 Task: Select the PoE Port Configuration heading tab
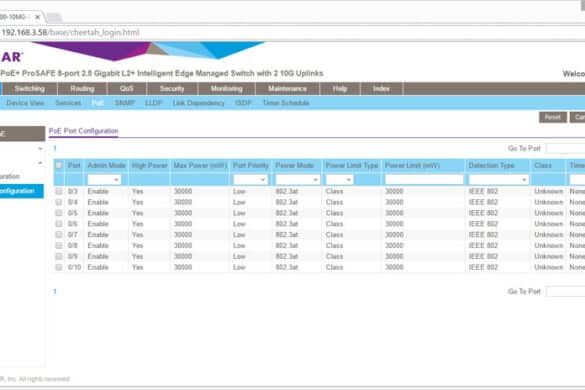pos(84,131)
